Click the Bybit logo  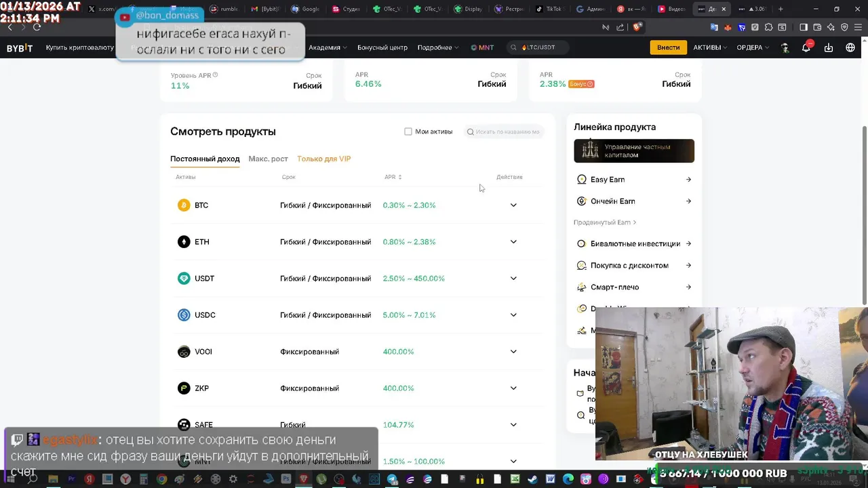click(20, 47)
